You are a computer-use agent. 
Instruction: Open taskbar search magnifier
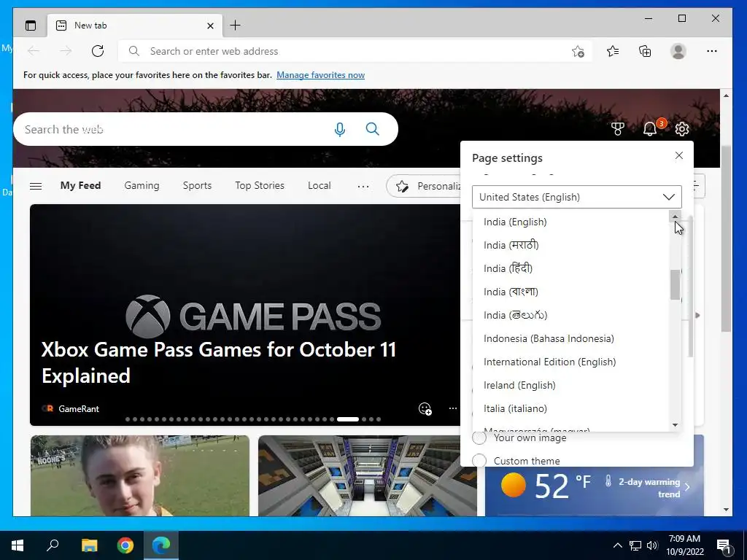[x=53, y=545]
